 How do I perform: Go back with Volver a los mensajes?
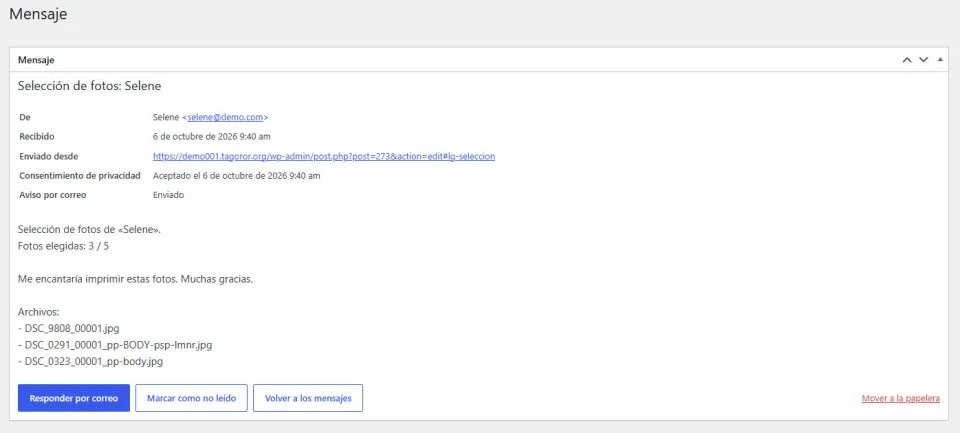[x=308, y=398]
